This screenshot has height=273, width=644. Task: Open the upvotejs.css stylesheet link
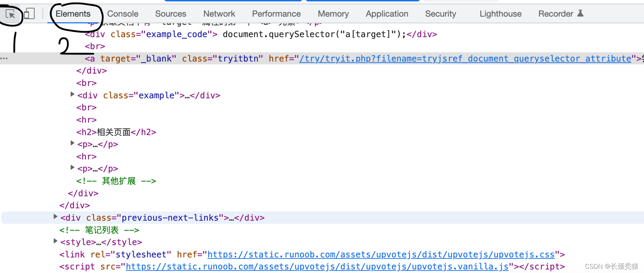point(381,255)
